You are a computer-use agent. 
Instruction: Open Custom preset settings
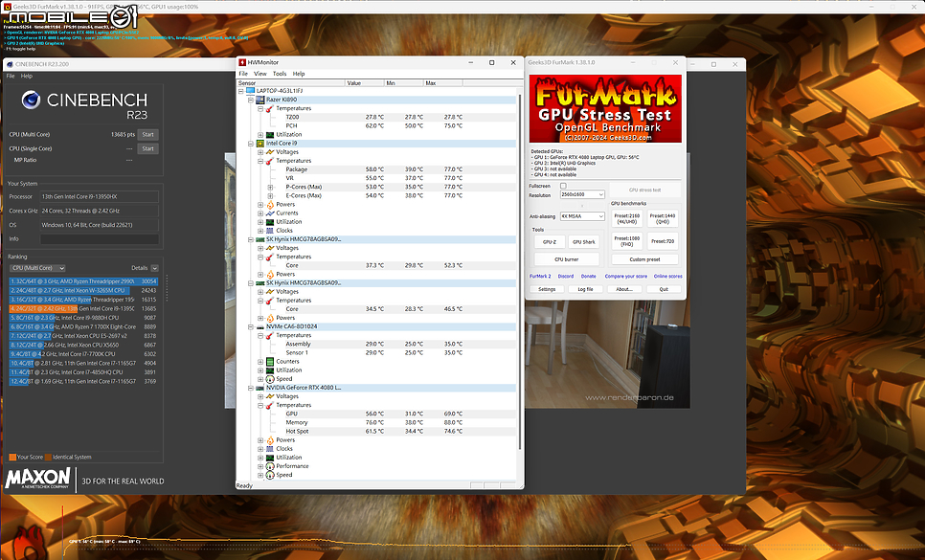(x=644, y=259)
